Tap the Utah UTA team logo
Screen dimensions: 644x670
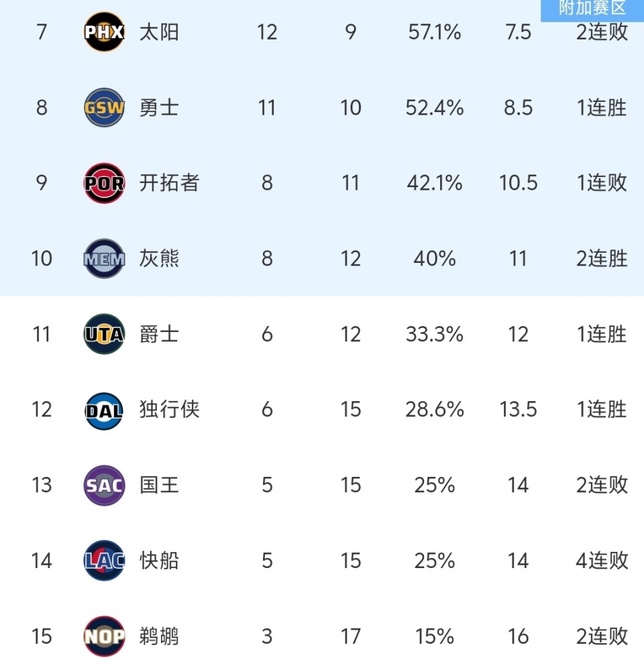(104, 334)
